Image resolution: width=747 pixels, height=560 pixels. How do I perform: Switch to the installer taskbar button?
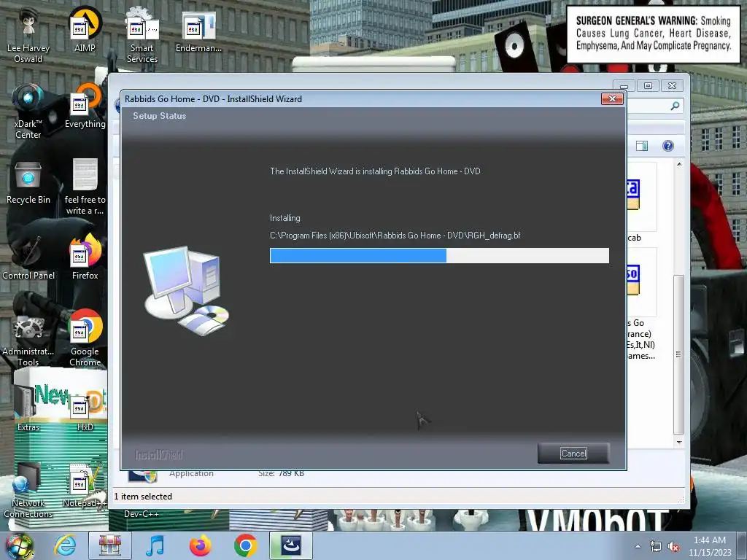click(290, 545)
